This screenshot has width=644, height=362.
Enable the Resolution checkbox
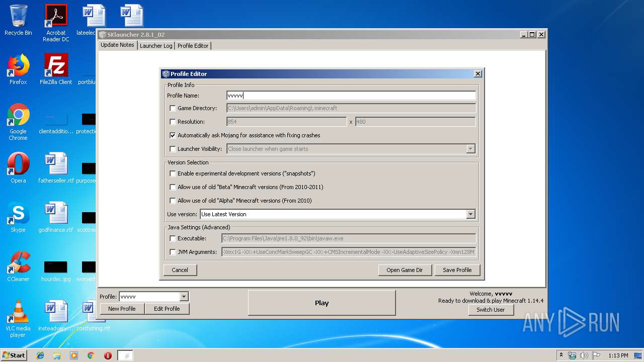173,122
